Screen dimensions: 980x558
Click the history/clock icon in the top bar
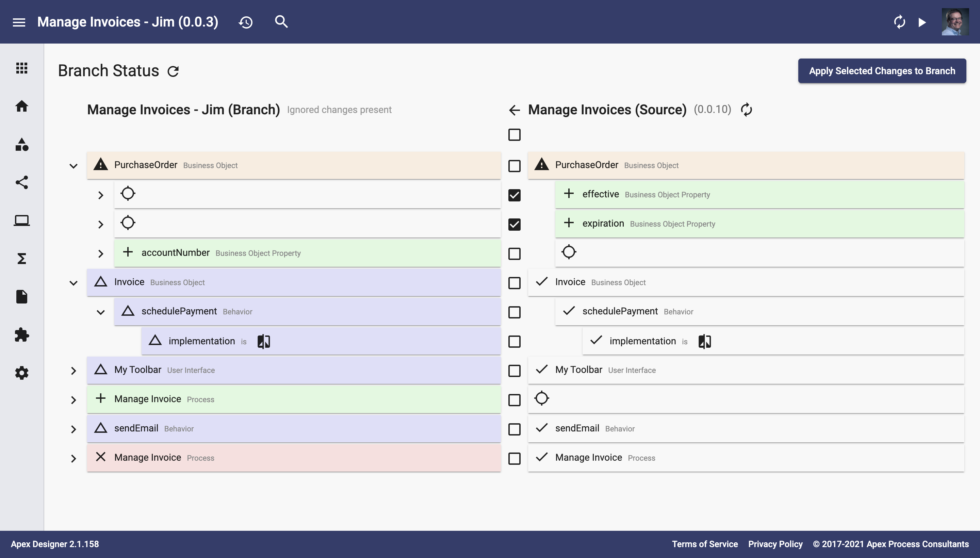pos(246,21)
